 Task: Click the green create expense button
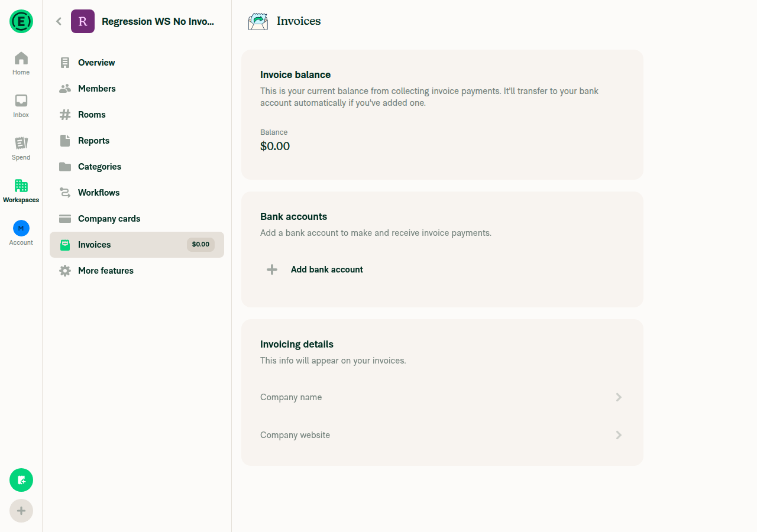tap(21, 480)
